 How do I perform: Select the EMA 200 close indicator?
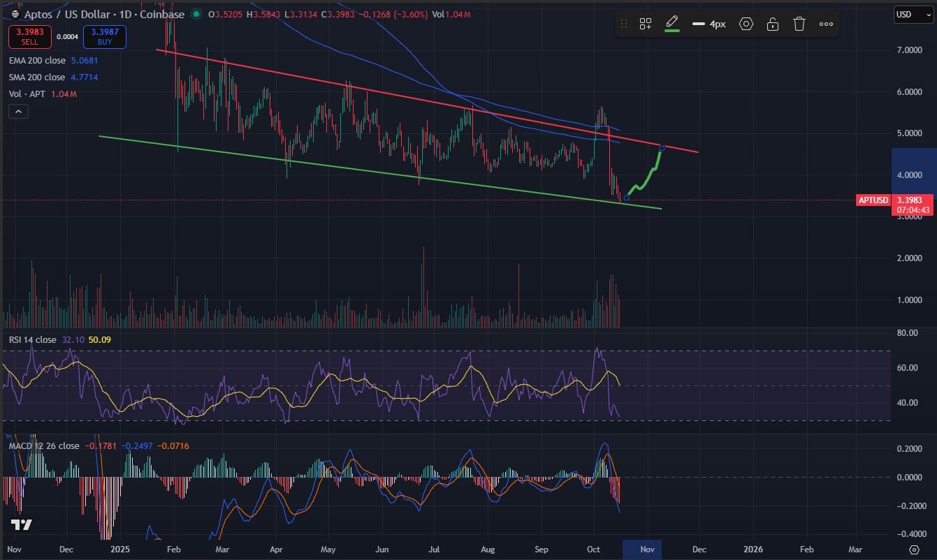tap(37, 61)
